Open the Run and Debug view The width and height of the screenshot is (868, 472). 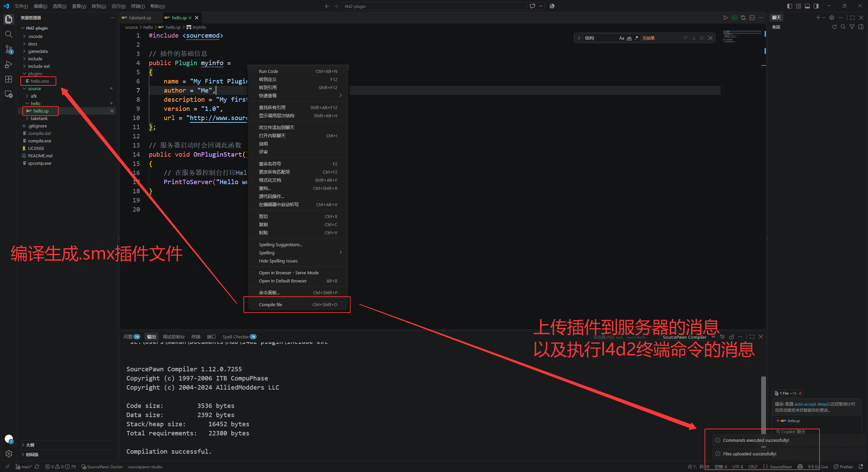[9, 64]
